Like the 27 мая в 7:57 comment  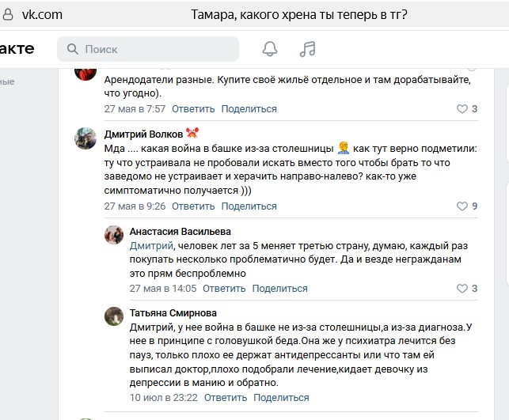pos(463,109)
